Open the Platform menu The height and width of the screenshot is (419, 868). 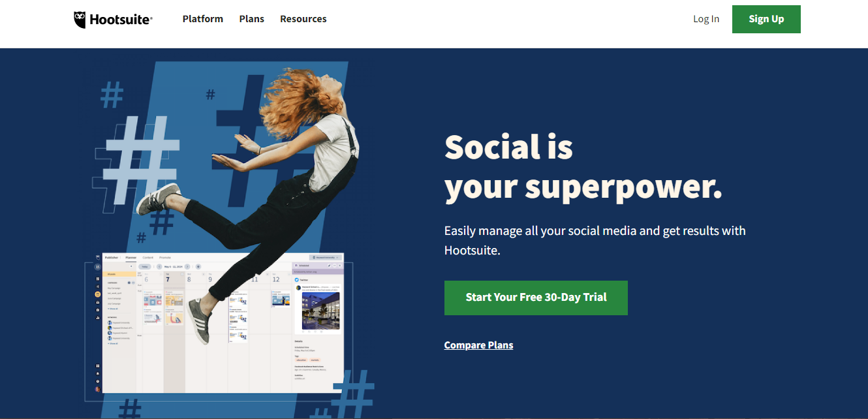pyautogui.click(x=203, y=19)
